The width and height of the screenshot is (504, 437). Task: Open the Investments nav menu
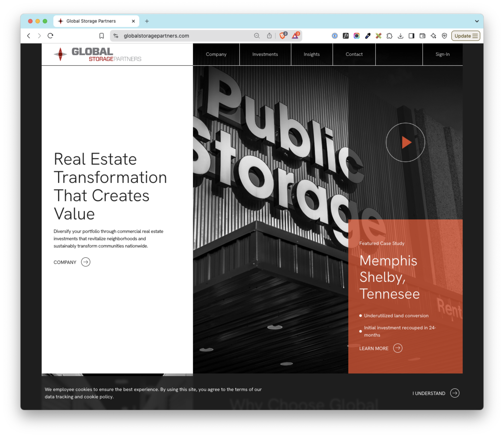pyautogui.click(x=265, y=54)
